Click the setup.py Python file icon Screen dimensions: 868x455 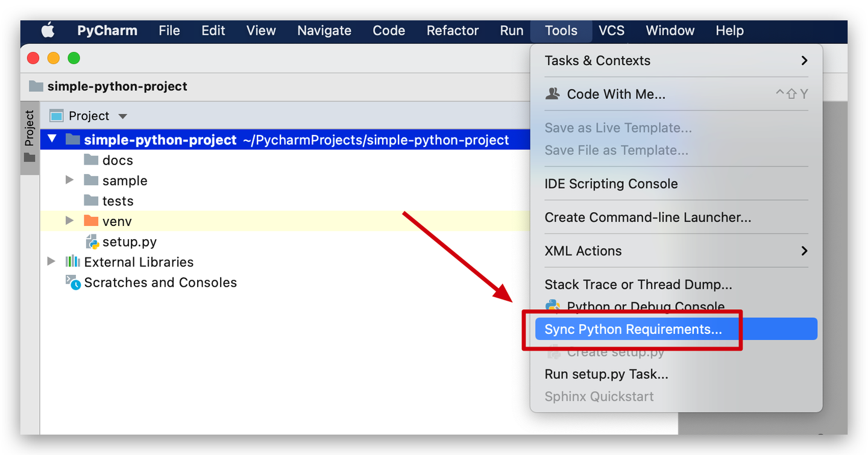[x=92, y=242]
